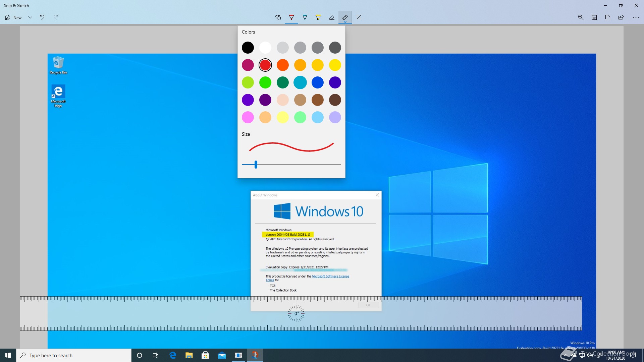
Task: Open the volume control in system tray
Action: (x=590, y=355)
